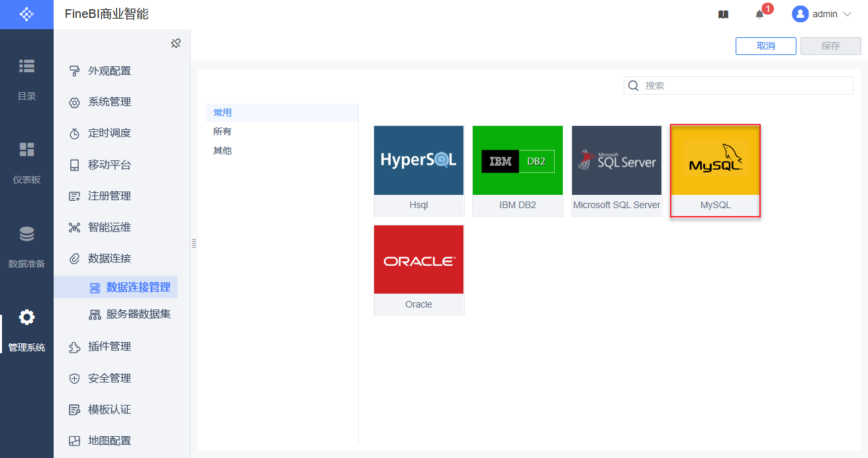Click the 数据连接 paperclip icon
The height and width of the screenshot is (458, 868).
pos(75,258)
